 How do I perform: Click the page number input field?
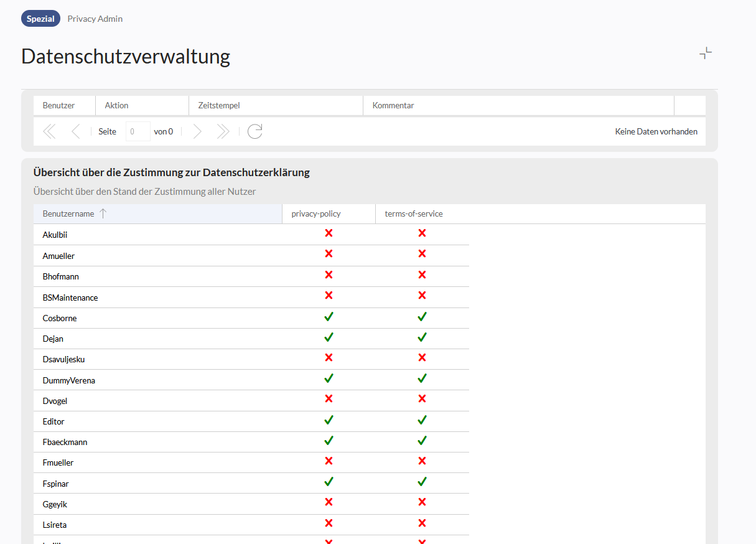tap(138, 131)
